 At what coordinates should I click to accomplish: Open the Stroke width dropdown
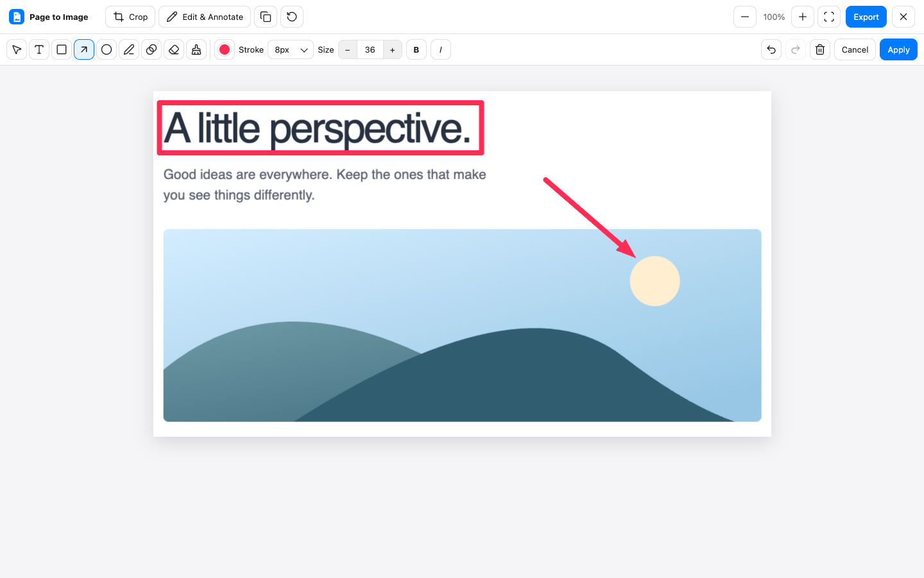[291, 49]
